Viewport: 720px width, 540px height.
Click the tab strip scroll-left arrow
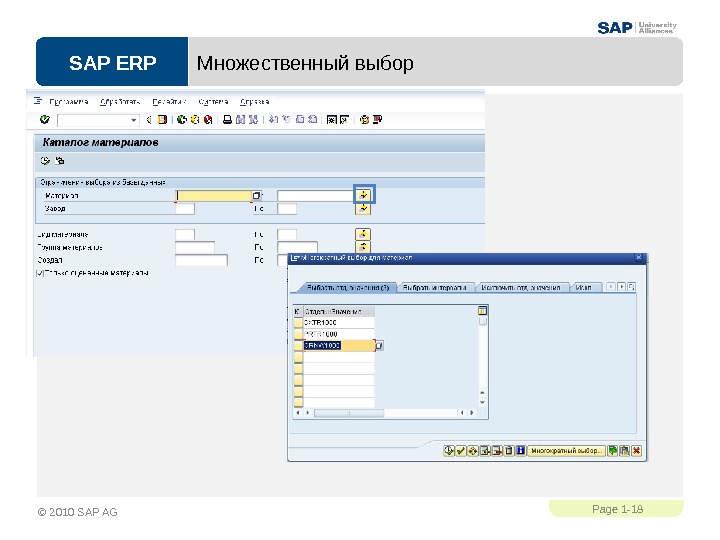click(611, 287)
